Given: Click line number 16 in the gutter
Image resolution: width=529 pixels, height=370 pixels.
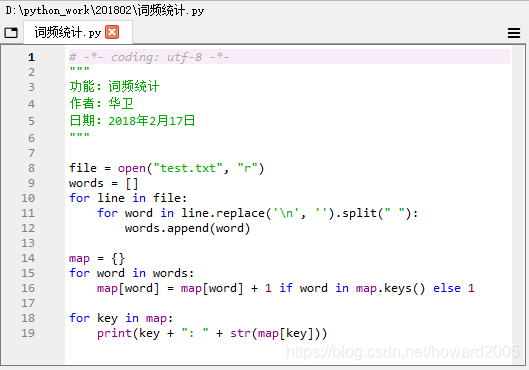Looking at the screenshot, I should point(28,288).
